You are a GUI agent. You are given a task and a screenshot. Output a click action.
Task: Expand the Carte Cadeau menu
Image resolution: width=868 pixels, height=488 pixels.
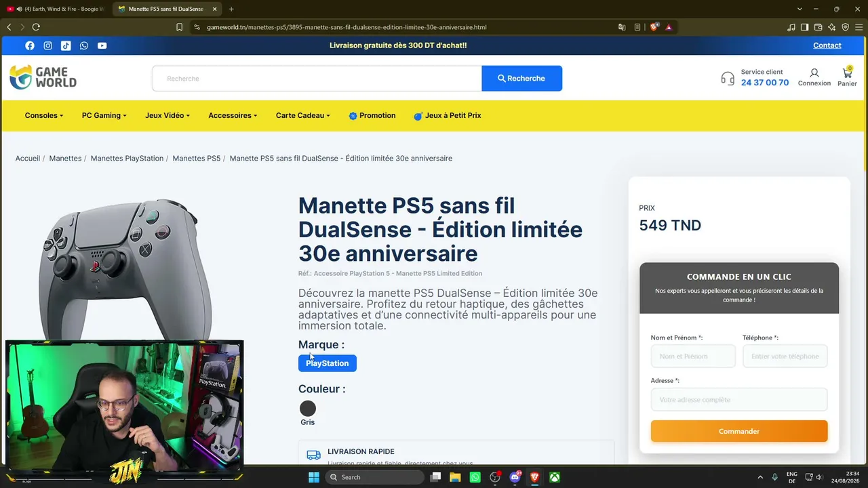tap(303, 115)
